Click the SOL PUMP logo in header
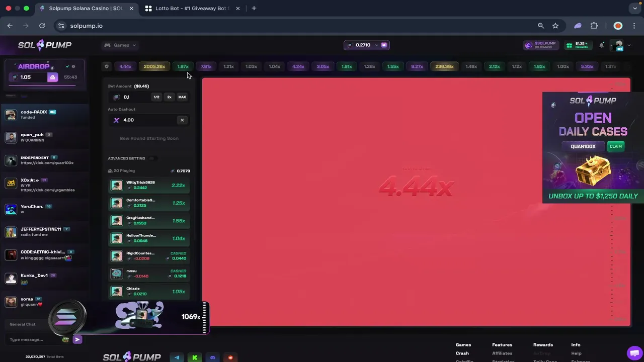 [45, 45]
